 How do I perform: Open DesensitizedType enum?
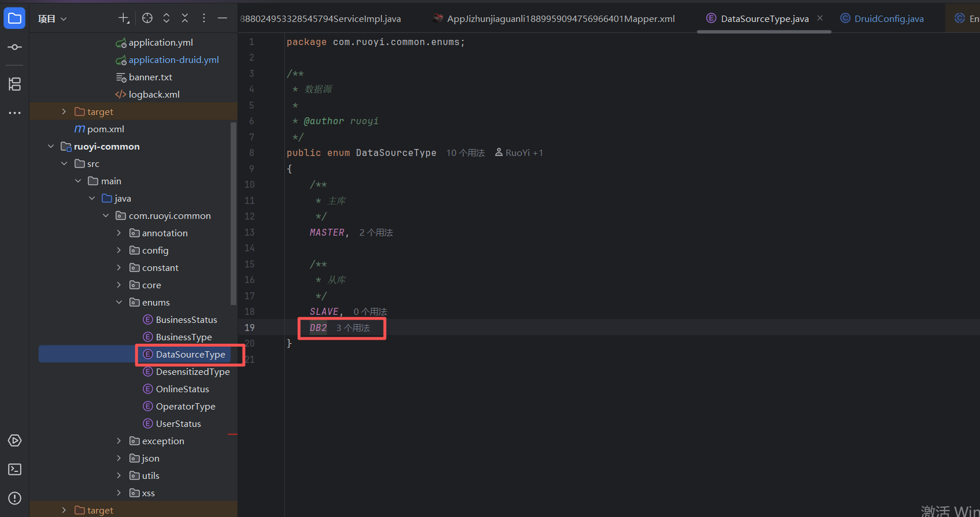click(186, 372)
